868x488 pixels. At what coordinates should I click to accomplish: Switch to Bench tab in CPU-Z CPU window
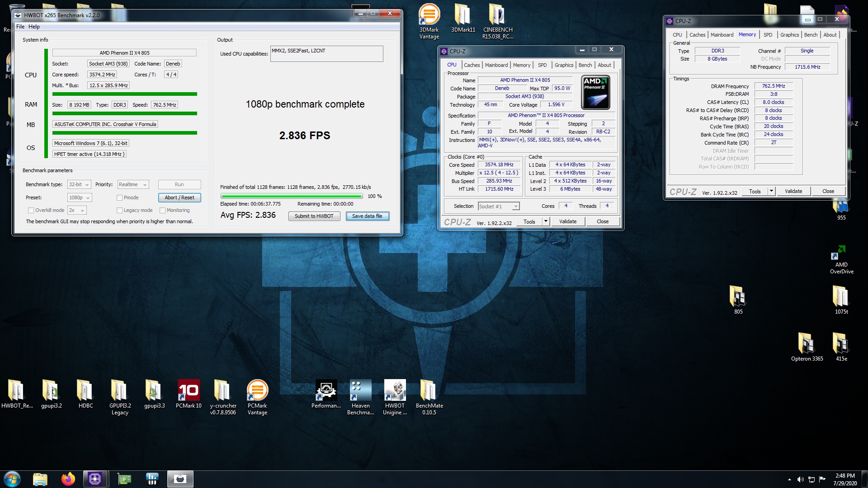coord(585,65)
